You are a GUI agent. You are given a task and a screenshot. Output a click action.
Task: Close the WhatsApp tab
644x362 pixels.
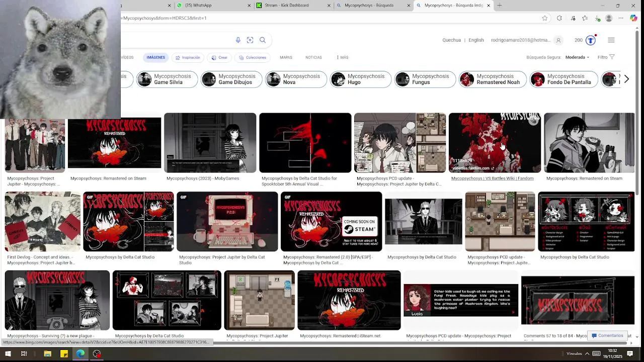pyautogui.click(x=249, y=6)
